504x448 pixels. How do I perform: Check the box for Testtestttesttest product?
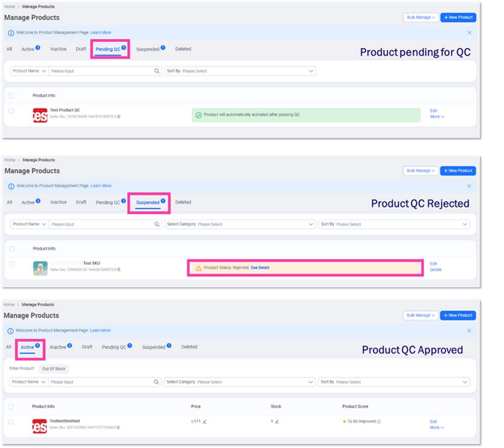coord(11,421)
